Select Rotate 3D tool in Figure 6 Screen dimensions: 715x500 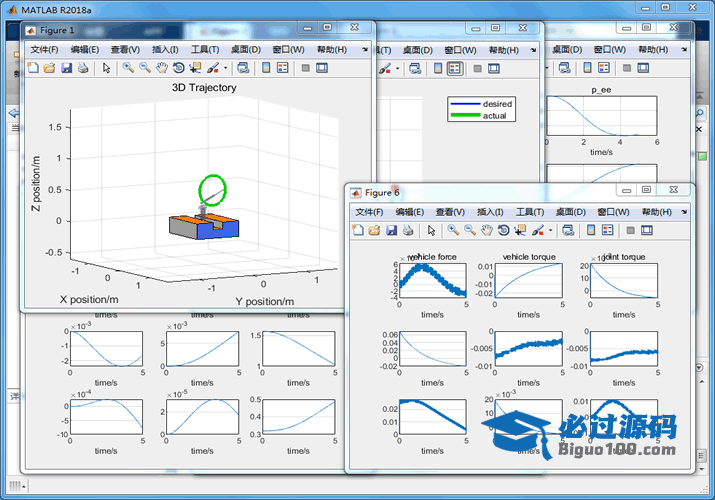point(503,230)
